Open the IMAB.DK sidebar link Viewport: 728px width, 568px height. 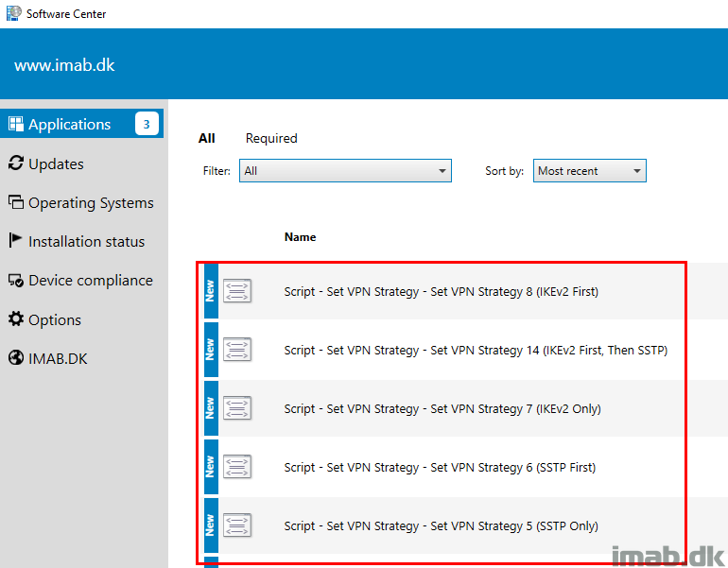pyautogui.click(x=58, y=359)
